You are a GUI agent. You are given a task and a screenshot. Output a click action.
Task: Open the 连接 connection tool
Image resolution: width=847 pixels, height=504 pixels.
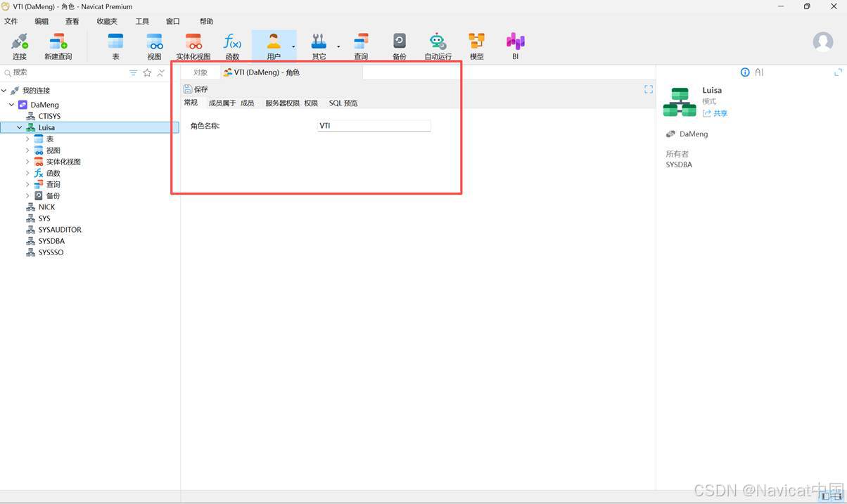click(19, 46)
